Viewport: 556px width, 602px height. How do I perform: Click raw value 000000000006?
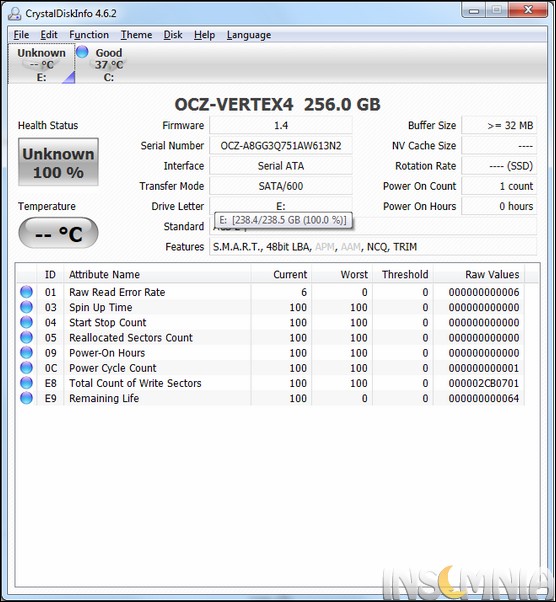click(x=484, y=292)
